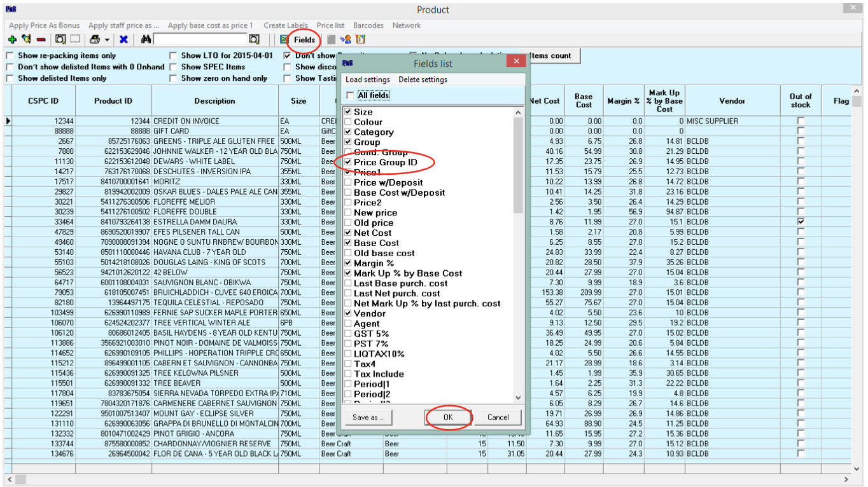Screen dimensions: 868x487
Task: Click the edit product icon beside the plus
Action: [x=27, y=39]
